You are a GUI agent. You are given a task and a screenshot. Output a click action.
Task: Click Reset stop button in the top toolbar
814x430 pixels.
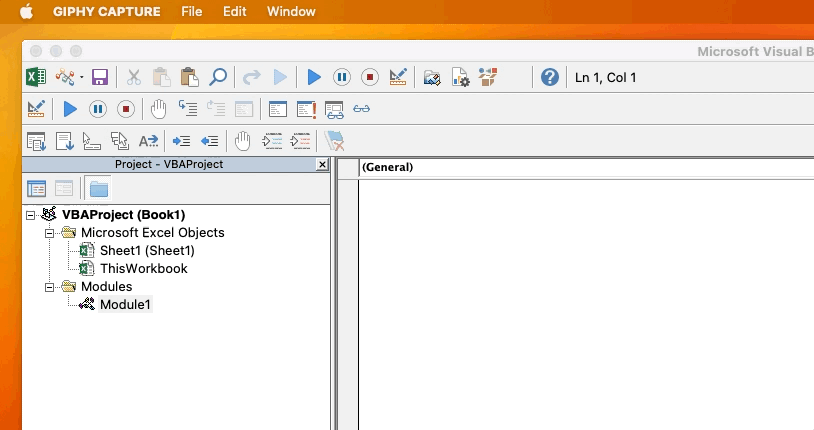370,77
